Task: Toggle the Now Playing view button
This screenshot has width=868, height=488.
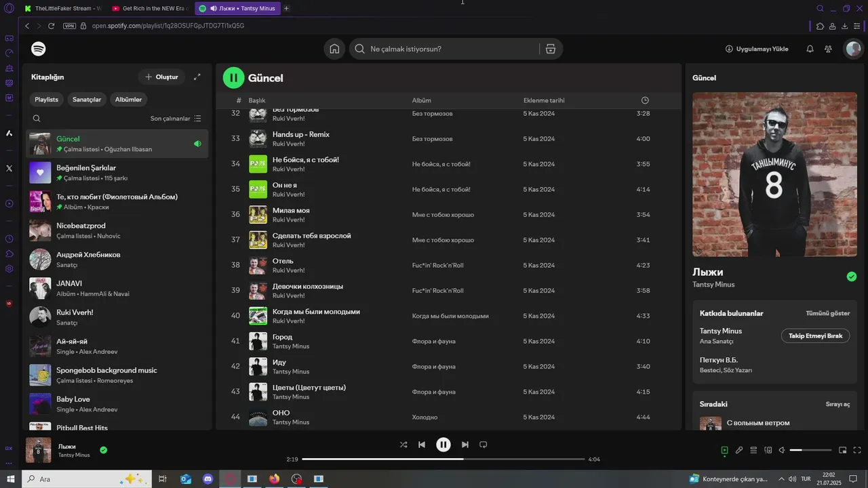Action: point(724,450)
